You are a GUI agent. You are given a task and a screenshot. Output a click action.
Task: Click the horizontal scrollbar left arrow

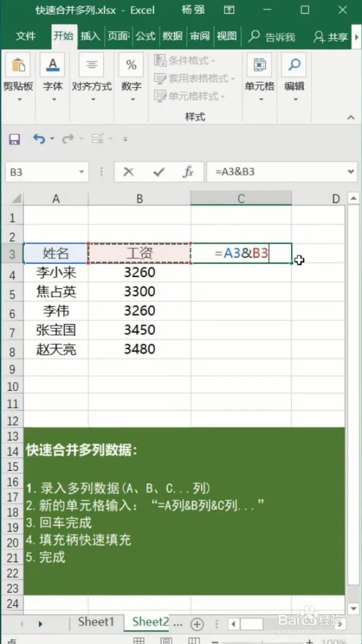tap(233, 624)
